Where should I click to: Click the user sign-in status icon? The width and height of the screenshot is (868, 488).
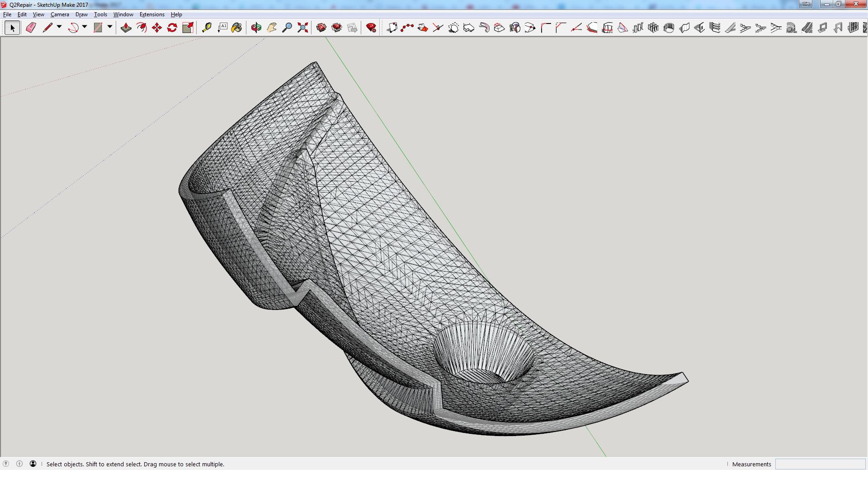pyautogui.click(x=33, y=464)
